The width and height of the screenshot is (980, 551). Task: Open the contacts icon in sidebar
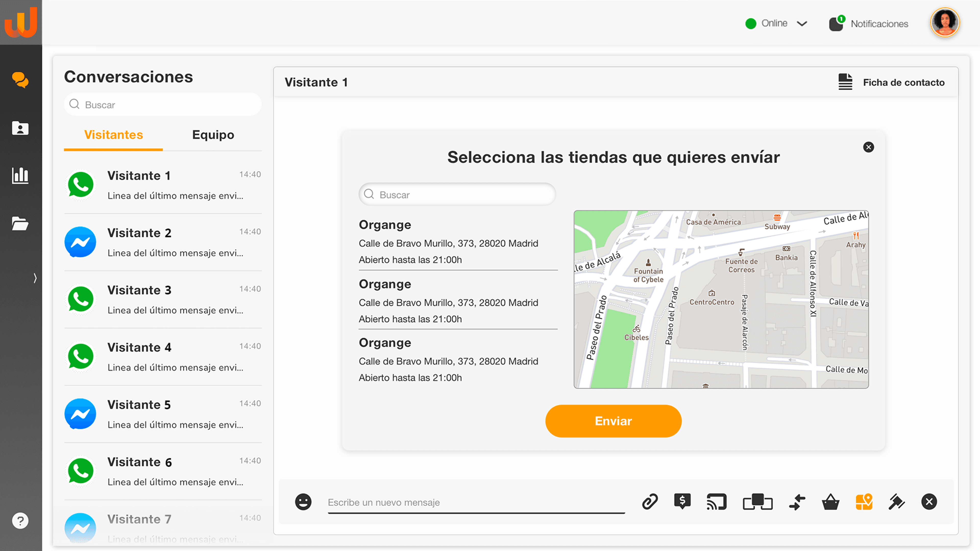coord(20,128)
